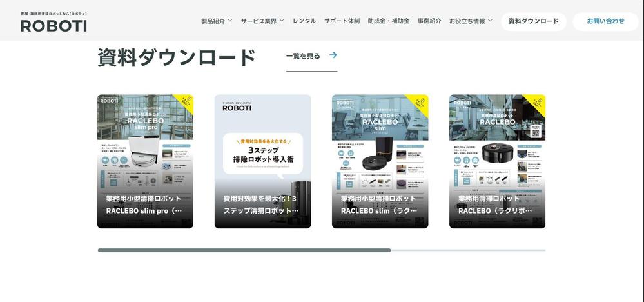Click the 資料ダウンロード header button
This screenshot has width=644, height=302.
coord(534,21)
